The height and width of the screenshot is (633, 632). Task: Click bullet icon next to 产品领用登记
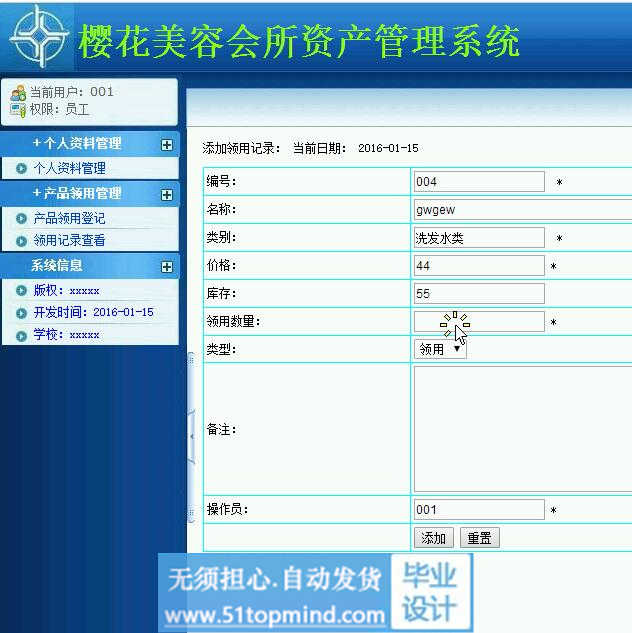click(21, 219)
